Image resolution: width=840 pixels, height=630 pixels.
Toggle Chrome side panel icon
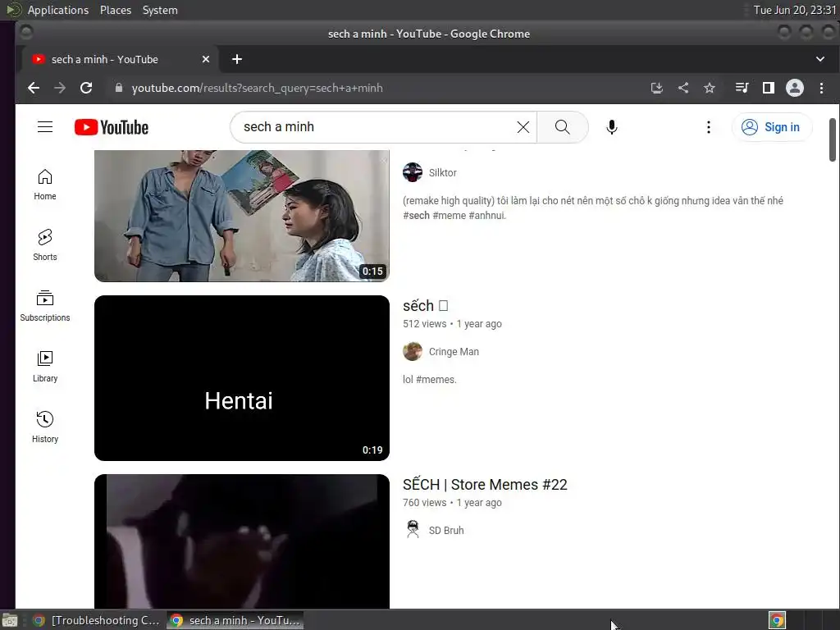[768, 88]
